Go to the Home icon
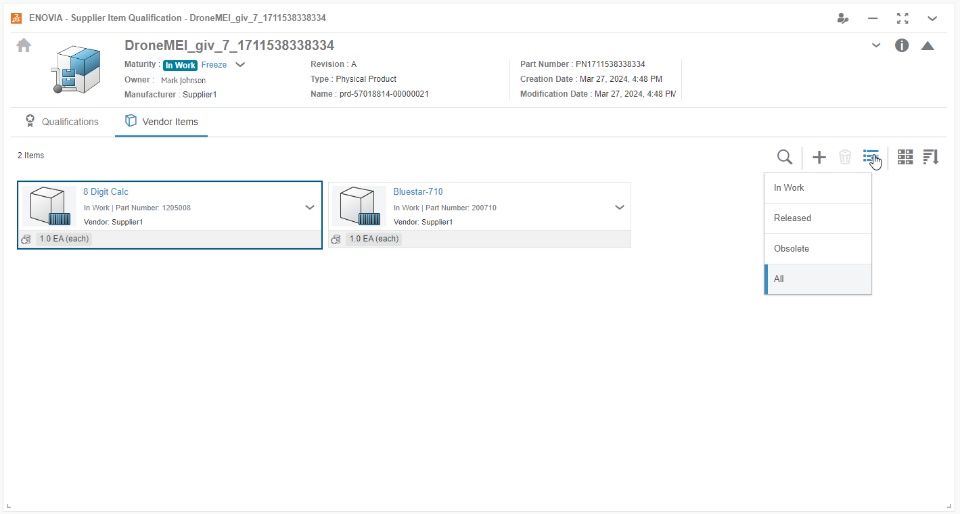960x514 pixels. tap(24, 45)
